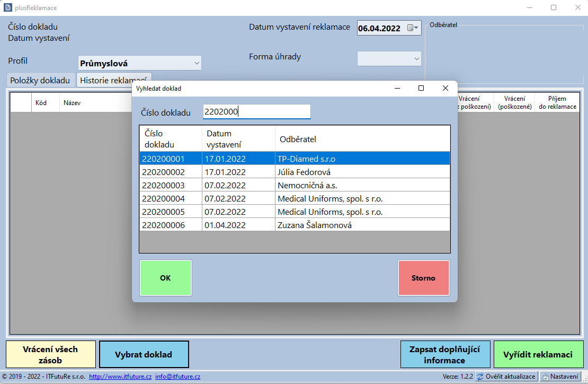This screenshot has width=588, height=384.
Task: Click Vrácení všech zásob button
Action: 51,354
